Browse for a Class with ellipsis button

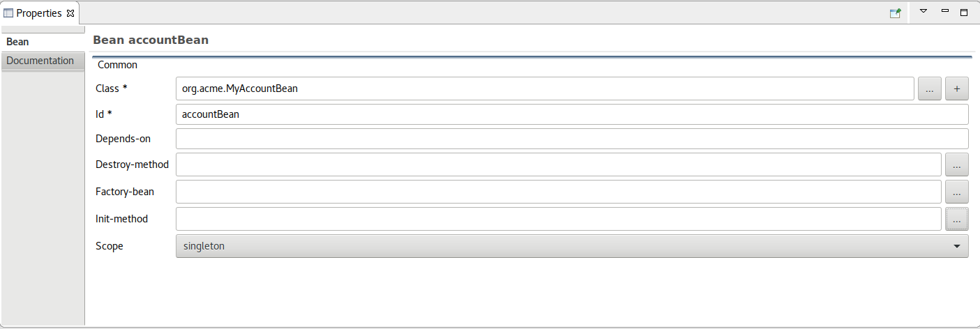point(929,89)
